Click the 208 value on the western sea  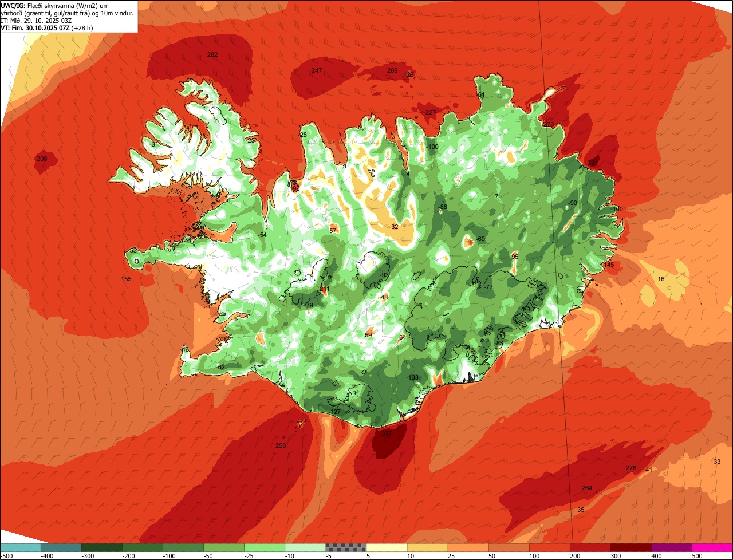point(42,159)
